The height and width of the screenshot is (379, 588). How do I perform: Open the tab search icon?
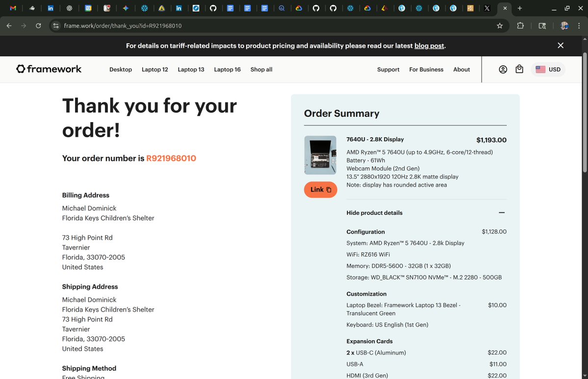[x=542, y=26]
